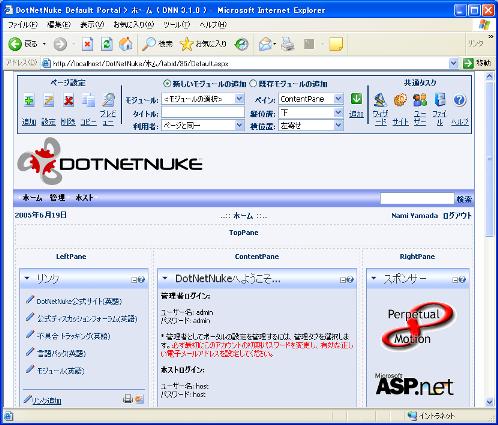Click the 検索 link beside search box
The height and width of the screenshot is (425, 498).
click(464, 199)
